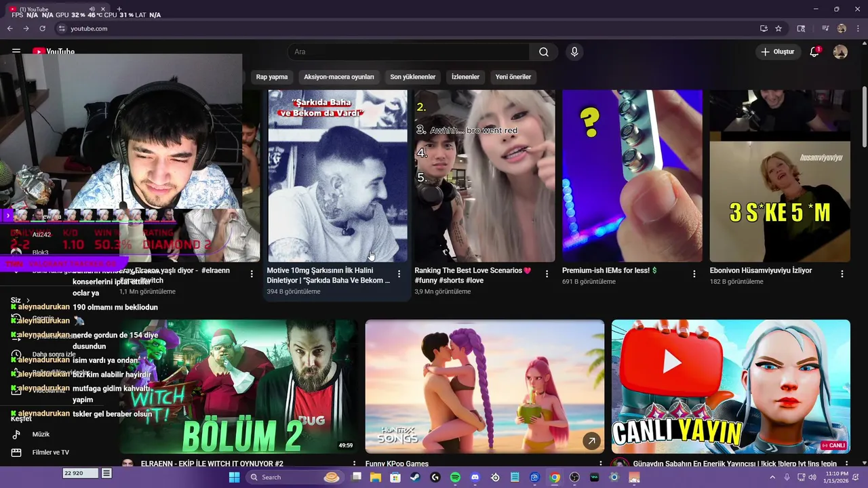This screenshot has height=488, width=868.
Task: Open Discord from the taskbar
Action: pos(475,477)
